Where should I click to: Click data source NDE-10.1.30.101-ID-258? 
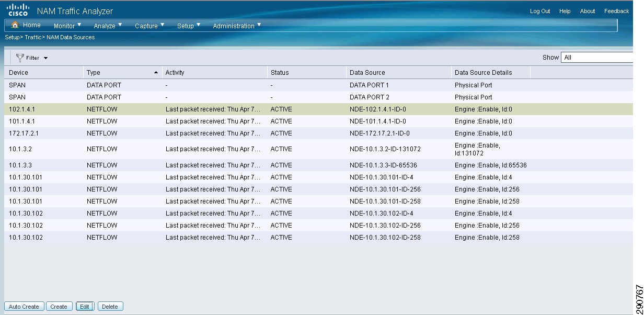pos(385,201)
